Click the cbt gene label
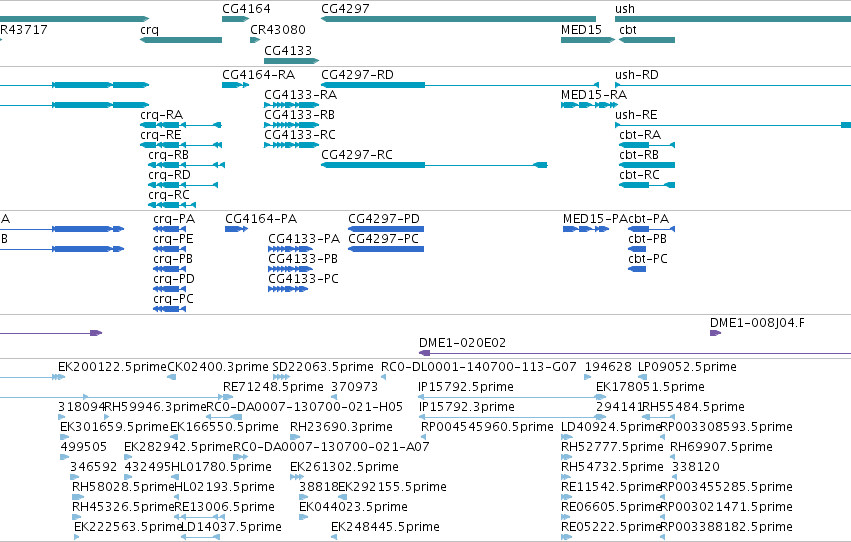The height and width of the screenshot is (542, 851). [627, 30]
